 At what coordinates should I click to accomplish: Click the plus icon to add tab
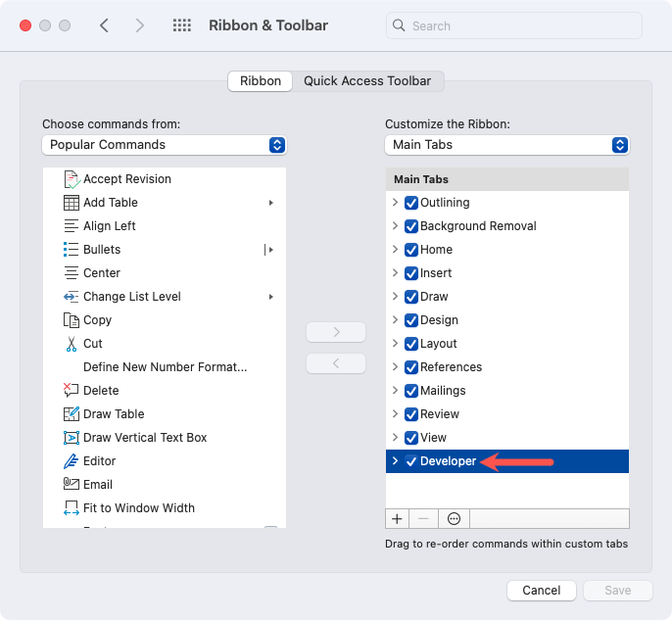(398, 518)
